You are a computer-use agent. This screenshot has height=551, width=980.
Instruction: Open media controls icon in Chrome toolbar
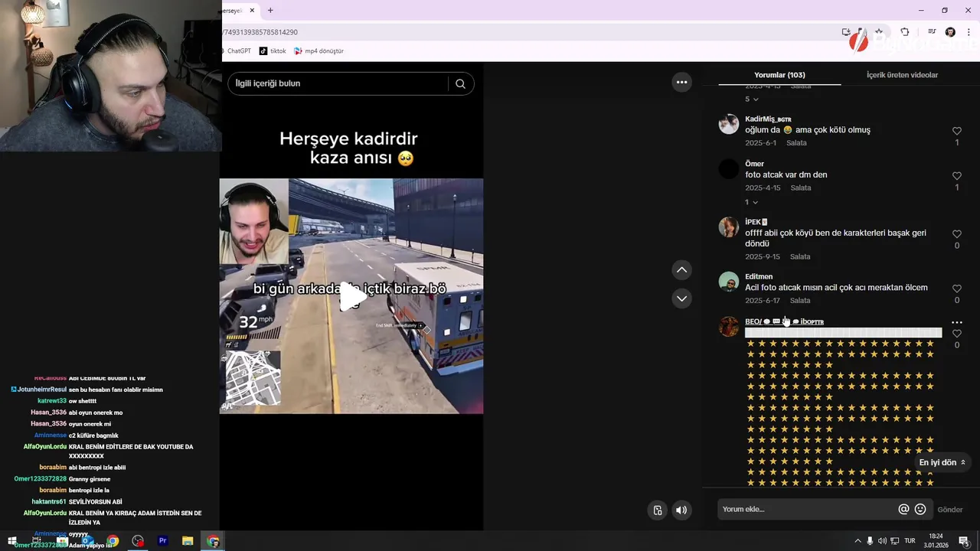(x=932, y=32)
